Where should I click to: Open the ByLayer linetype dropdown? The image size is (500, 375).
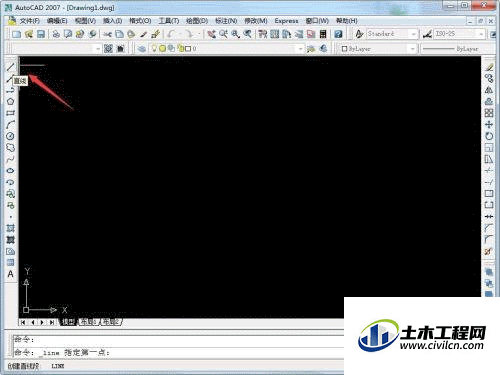coord(459,49)
